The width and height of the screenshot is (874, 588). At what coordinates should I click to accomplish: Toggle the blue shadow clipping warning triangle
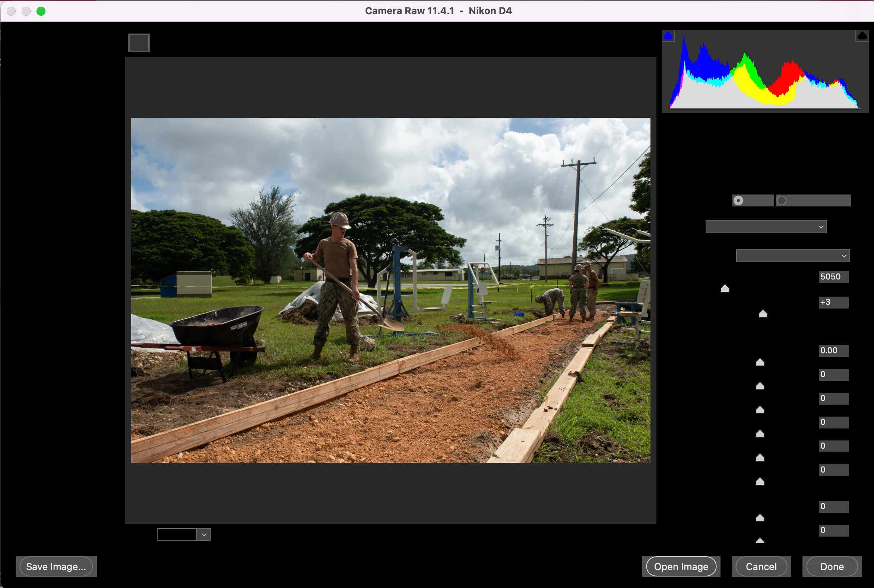(x=668, y=36)
